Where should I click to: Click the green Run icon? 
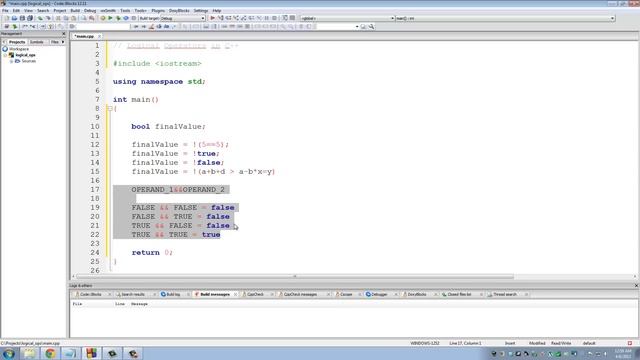tap(110, 18)
